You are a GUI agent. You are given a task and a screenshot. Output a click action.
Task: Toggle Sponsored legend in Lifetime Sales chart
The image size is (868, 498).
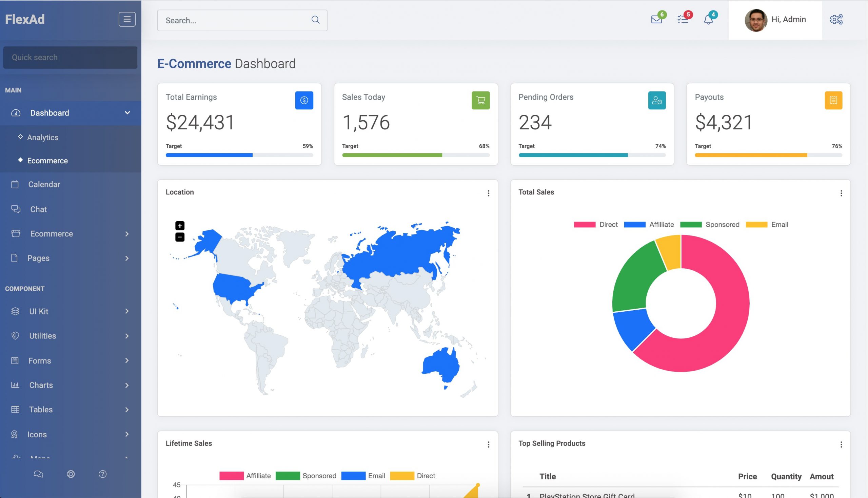click(305, 476)
